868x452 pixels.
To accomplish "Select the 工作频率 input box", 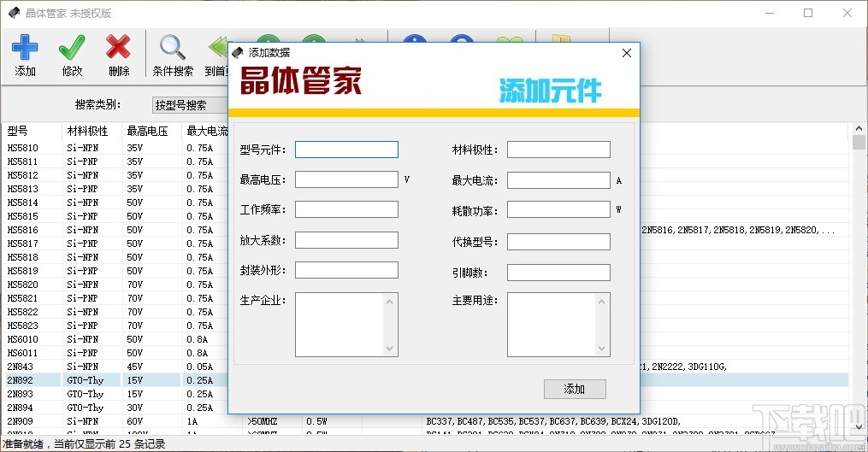I will pyautogui.click(x=346, y=209).
